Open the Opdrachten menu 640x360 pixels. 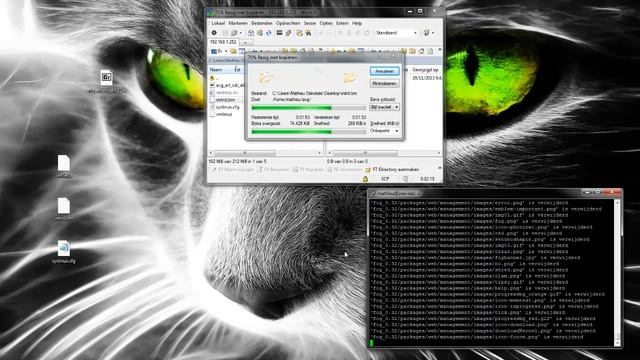[x=288, y=23]
